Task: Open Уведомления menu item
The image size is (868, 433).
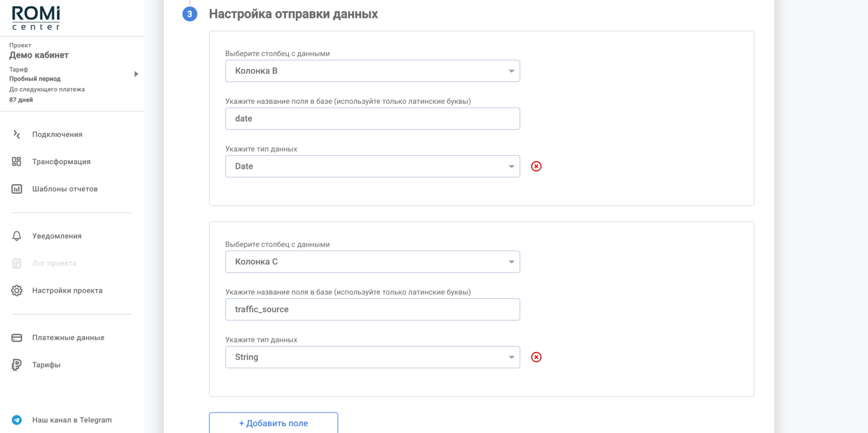Action: (57, 236)
